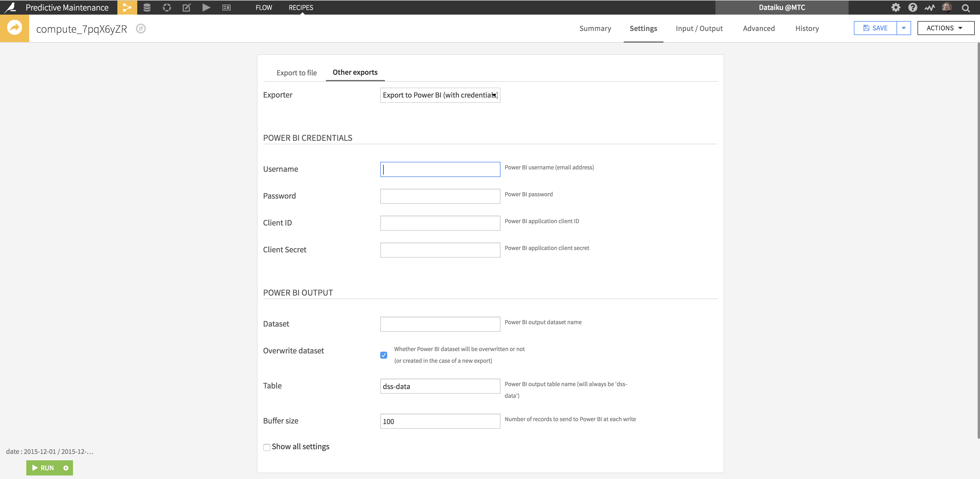Click the page vertical scrollbar
The height and width of the screenshot is (479, 980).
[x=978, y=240]
